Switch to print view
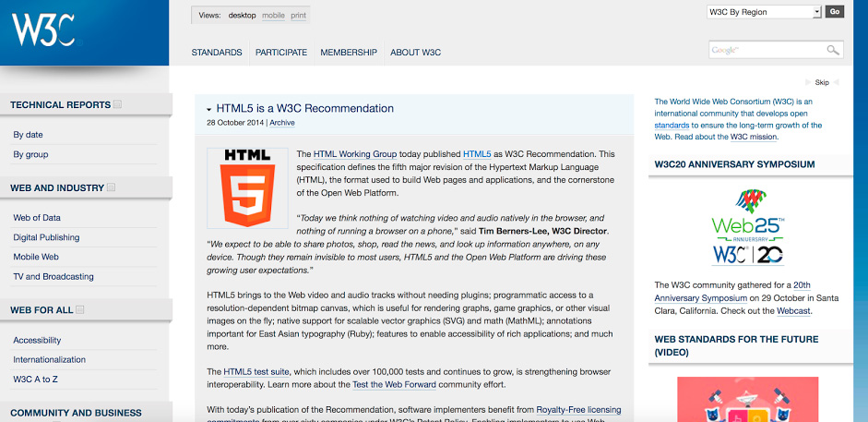This screenshot has width=868, height=422. click(298, 16)
